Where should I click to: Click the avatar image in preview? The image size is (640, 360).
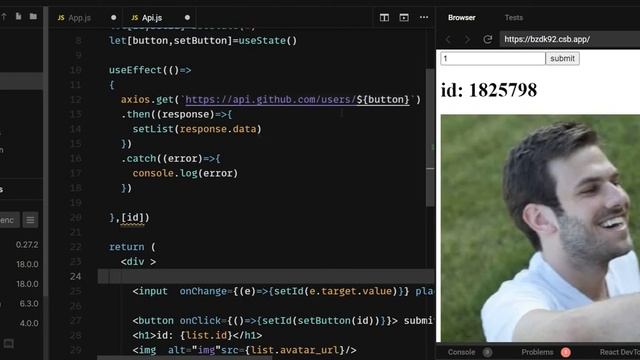[540, 228]
